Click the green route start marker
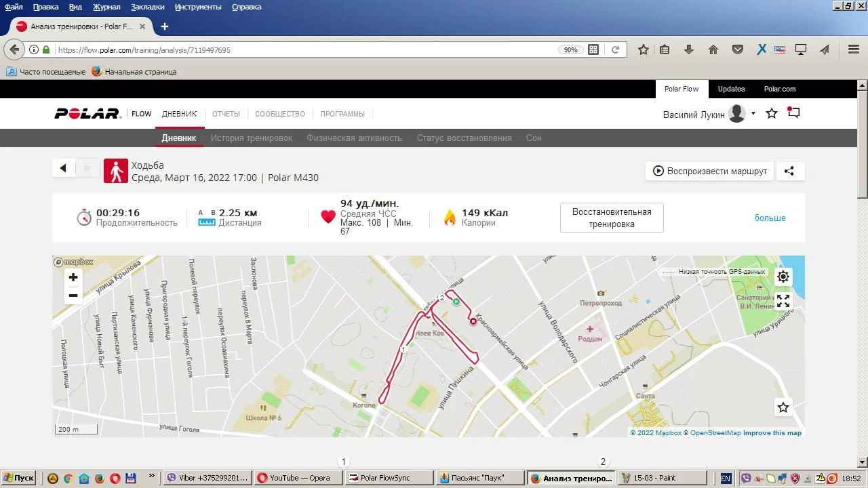Viewport: 868px width, 488px height. click(x=456, y=302)
